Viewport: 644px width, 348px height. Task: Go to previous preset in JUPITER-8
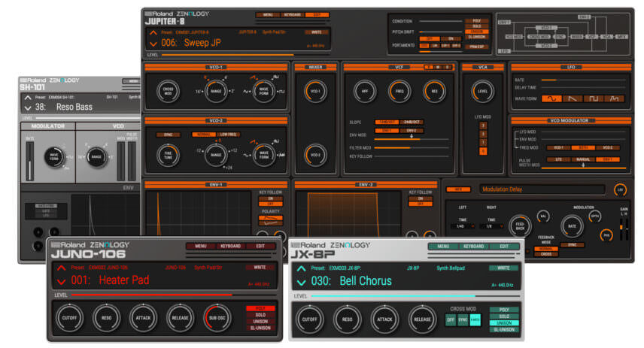(x=153, y=32)
